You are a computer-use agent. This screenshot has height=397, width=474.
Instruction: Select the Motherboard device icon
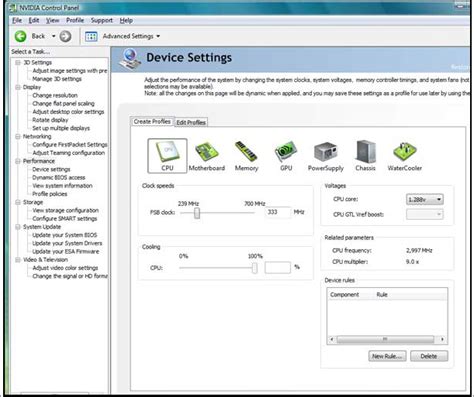pyautogui.click(x=207, y=156)
